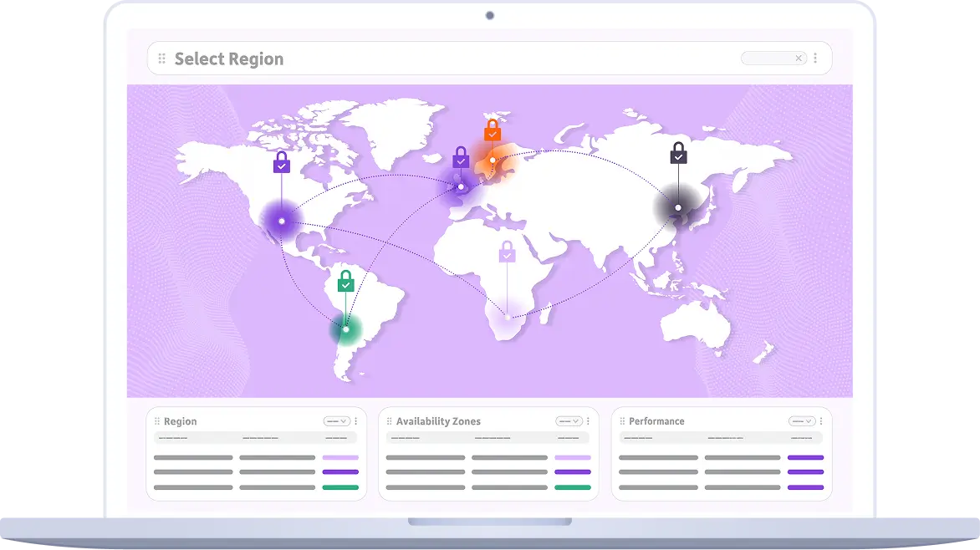Select the purple North America region lock marker
Viewport: 980px width, 550px height.
pyautogui.click(x=281, y=162)
